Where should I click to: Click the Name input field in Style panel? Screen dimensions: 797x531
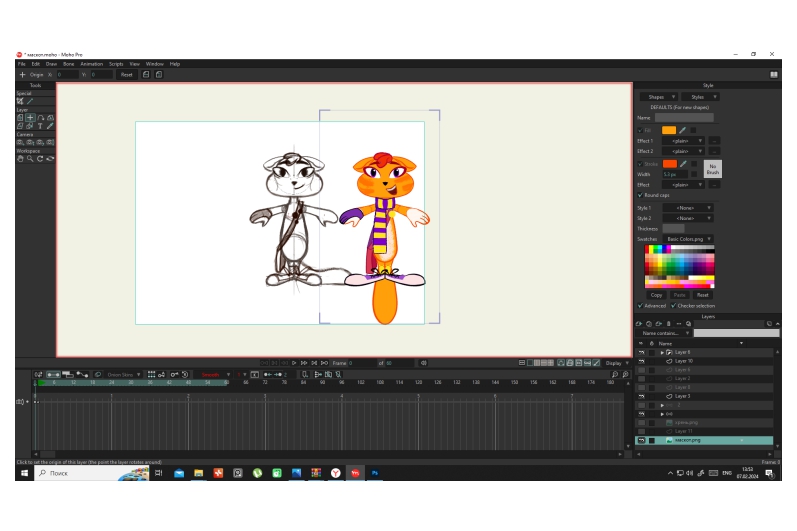(x=684, y=117)
